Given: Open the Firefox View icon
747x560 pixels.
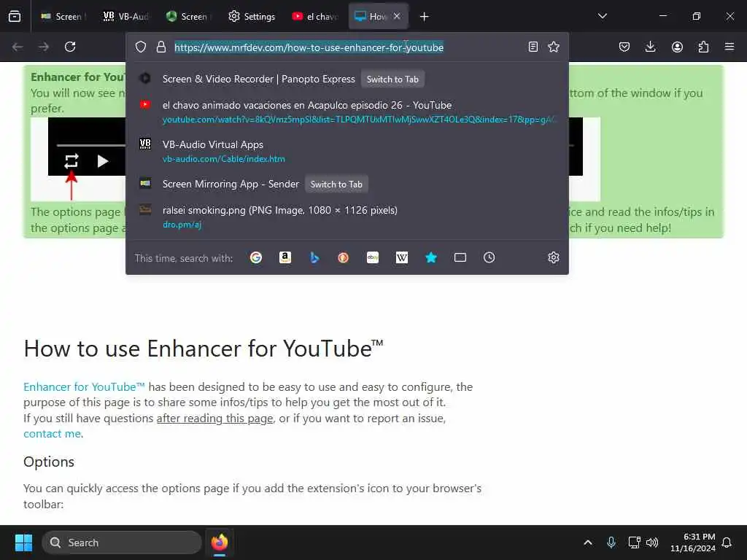Looking at the screenshot, I should point(15,16).
